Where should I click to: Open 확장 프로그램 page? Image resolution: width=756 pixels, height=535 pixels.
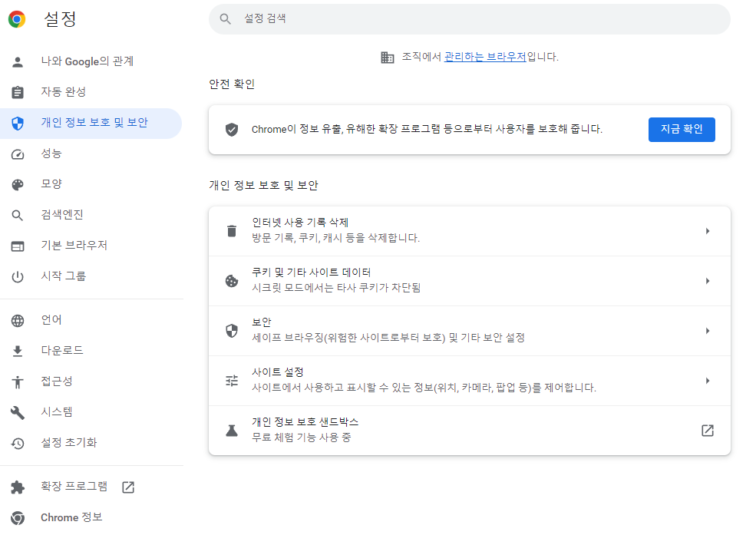click(91, 487)
